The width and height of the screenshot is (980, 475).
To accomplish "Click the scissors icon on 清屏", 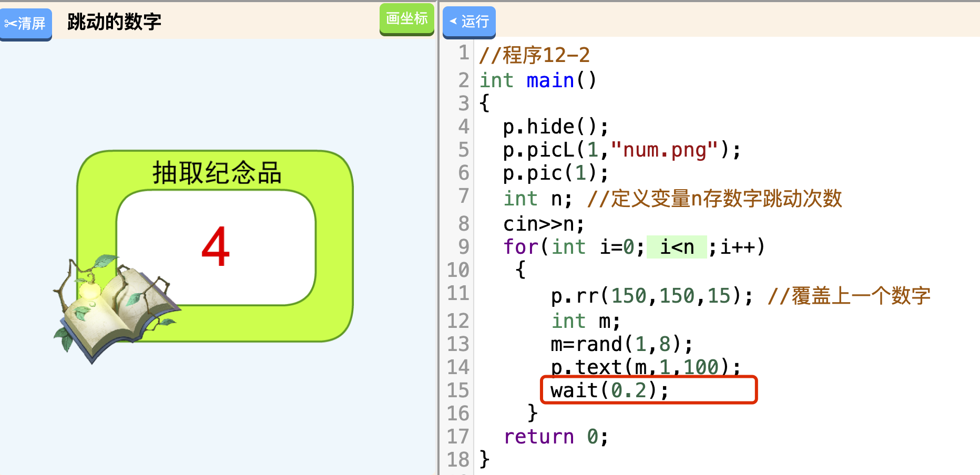I will point(11,24).
